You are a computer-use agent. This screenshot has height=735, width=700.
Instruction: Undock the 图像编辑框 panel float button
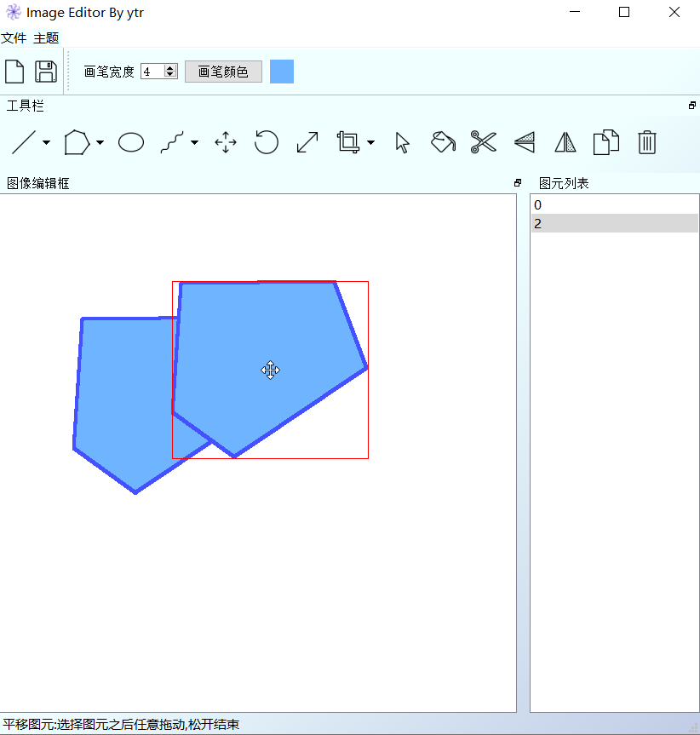pyautogui.click(x=517, y=183)
